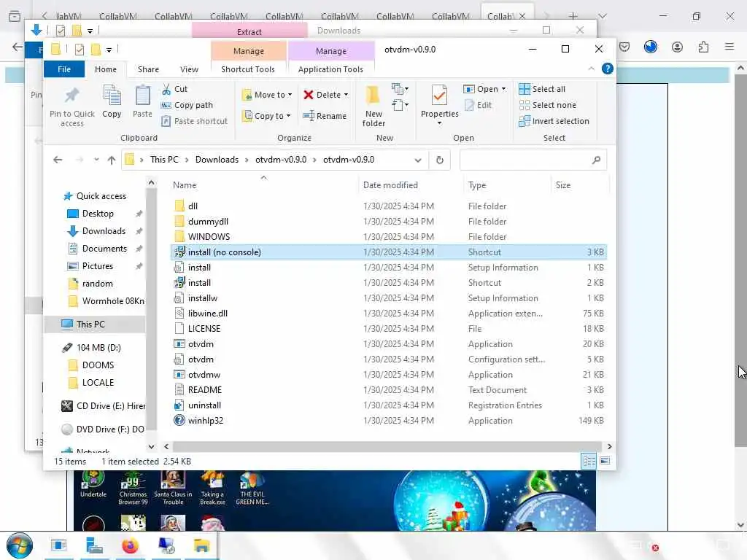Open DOOMS folder in navigation pane
The image size is (747, 560).
[x=91, y=365]
